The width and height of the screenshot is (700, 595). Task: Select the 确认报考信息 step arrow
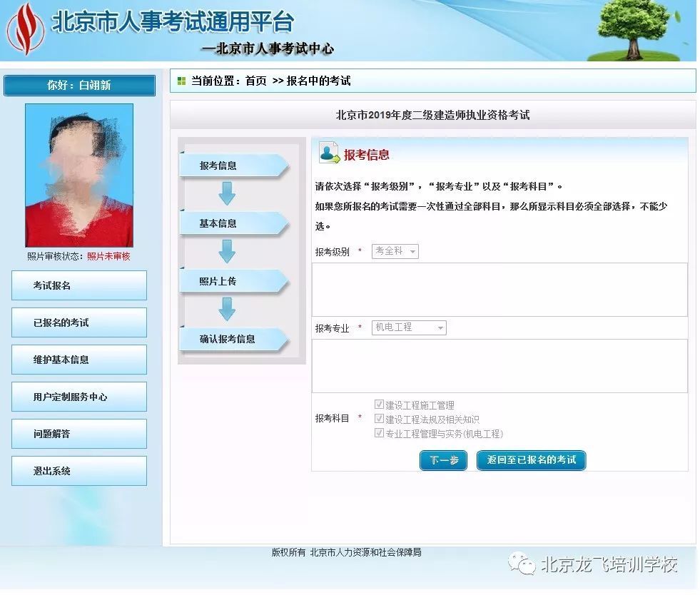pos(234,339)
